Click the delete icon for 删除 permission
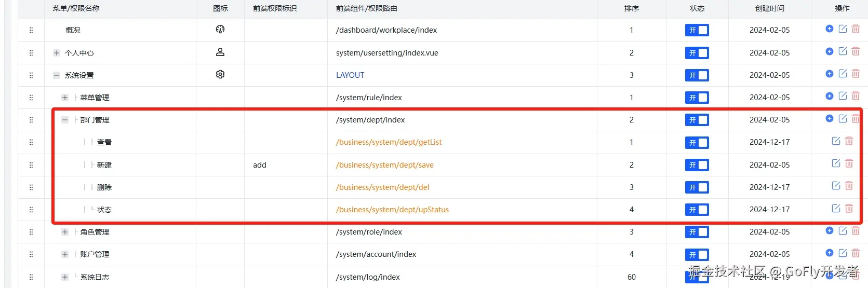Image resolution: width=868 pixels, height=288 pixels. coord(849,186)
